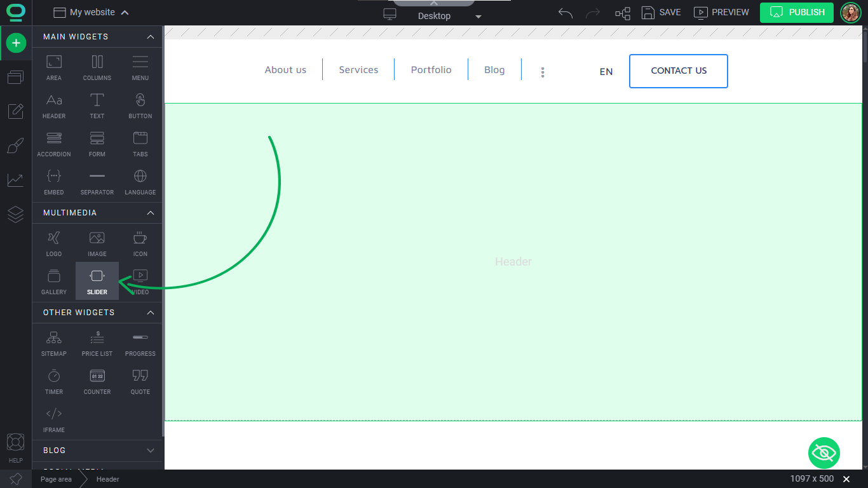This screenshot has height=488, width=868.
Task: Select the Accordion widget
Action: (54, 144)
